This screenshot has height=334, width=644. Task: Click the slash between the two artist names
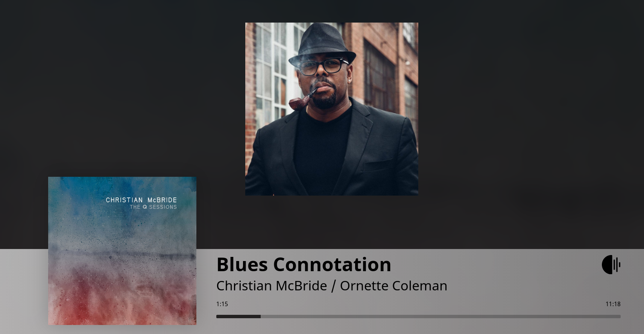(334, 286)
